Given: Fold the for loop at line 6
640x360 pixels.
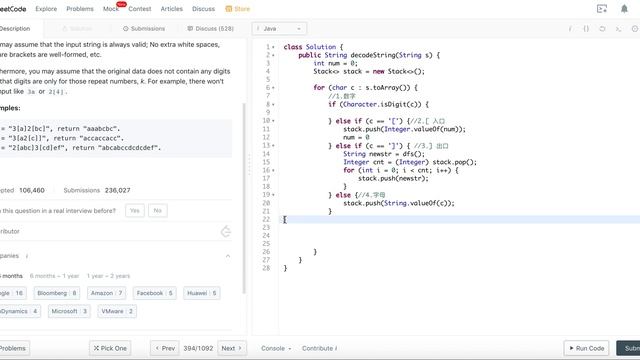Looking at the screenshot, I should coord(273,88).
